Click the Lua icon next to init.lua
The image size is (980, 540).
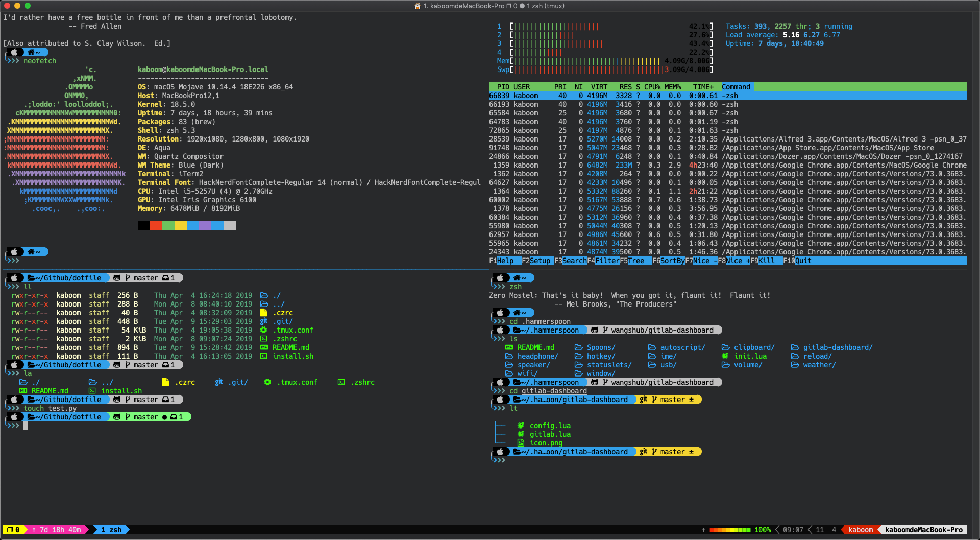725,356
